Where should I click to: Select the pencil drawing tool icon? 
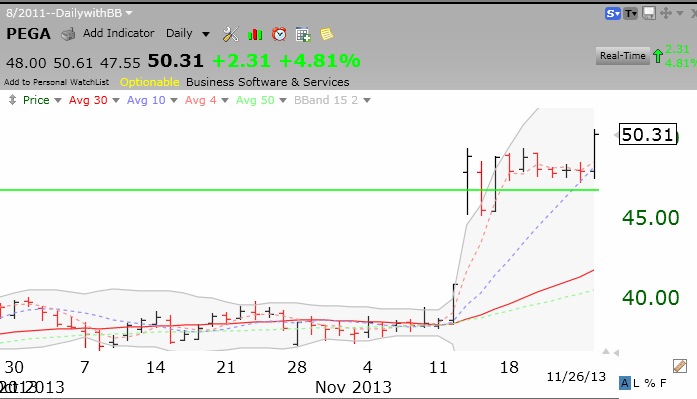(680, 366)
